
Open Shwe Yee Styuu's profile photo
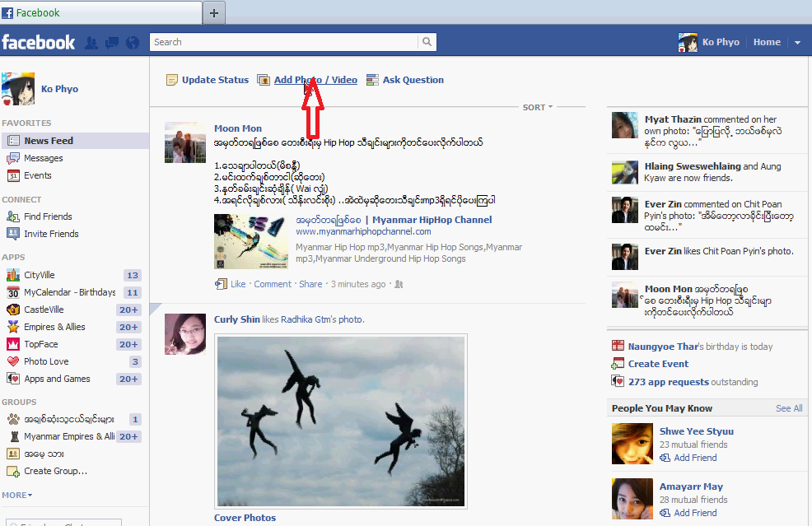(x=632, y=444)
